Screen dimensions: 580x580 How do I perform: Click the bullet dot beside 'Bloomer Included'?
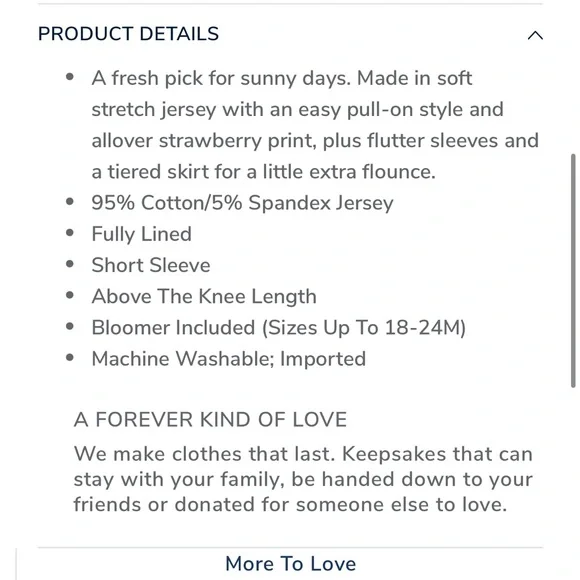[70, 327]
